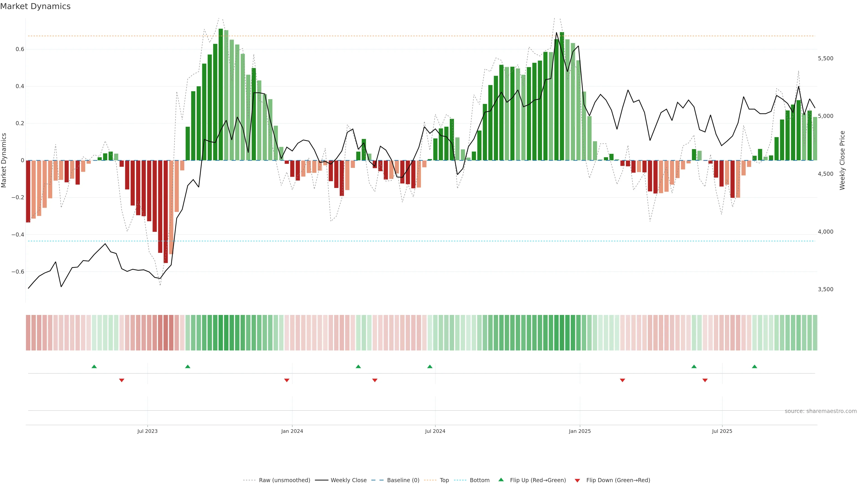Screen dimensions: 868x488
Task: Click the flip-up marker just before Jul 2024
Action: (430, 366)
